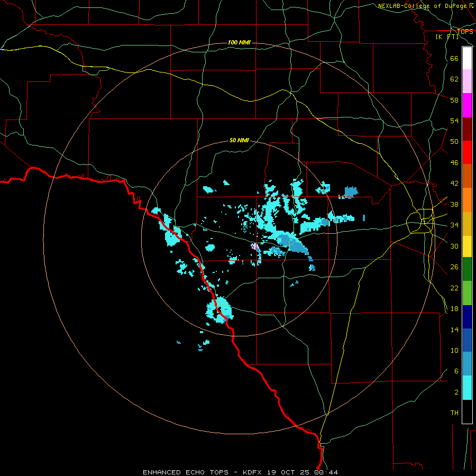Click the '22' legend value

coord(454,288)
